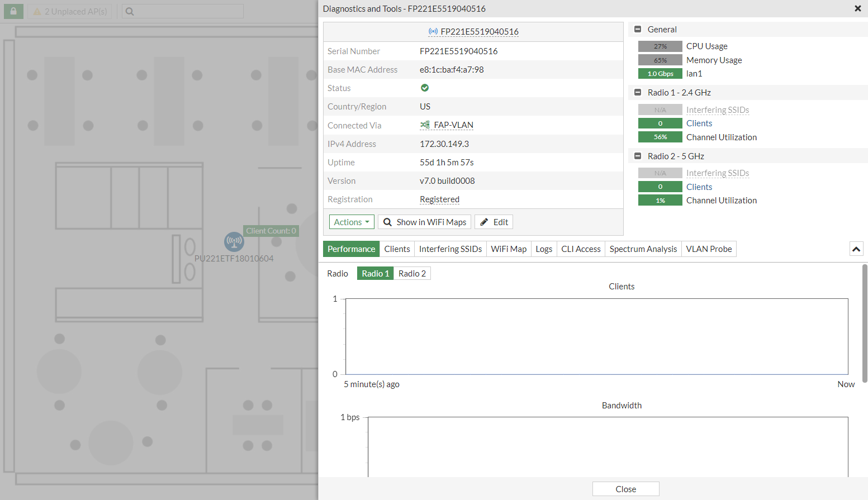Click the pencil icon on the Edit button
This screenshot has width=868, height=500.
point(485,222)
